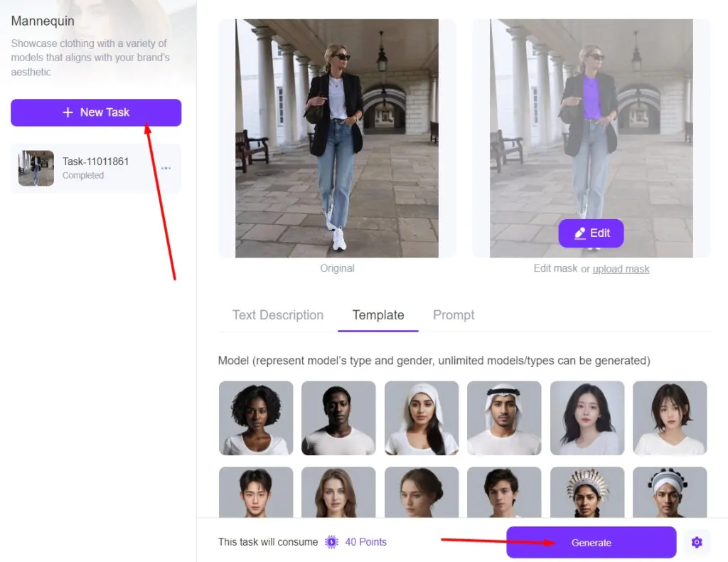Select the white headscarf female model
The width and height of the screenshot is (728, 562).
tap(422, 418)
